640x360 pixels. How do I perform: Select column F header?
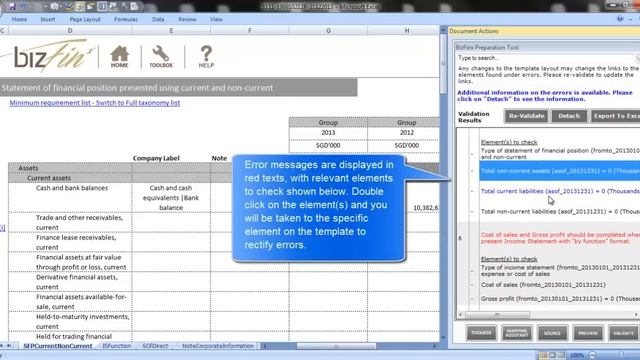[x=250, y=31]
